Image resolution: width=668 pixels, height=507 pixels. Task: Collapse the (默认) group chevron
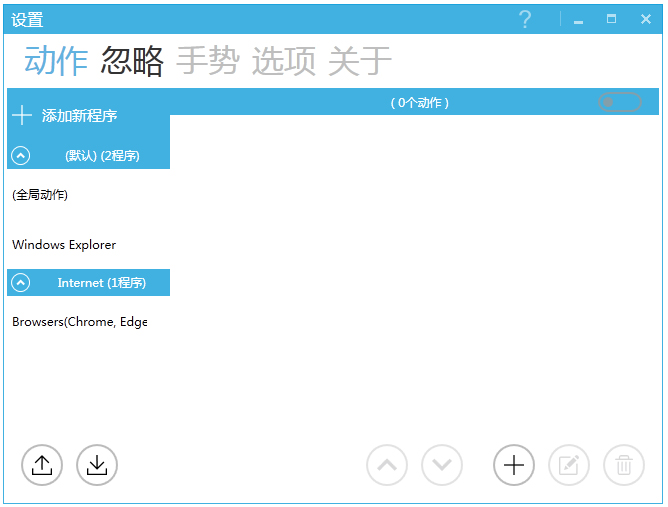coord(20,156)
